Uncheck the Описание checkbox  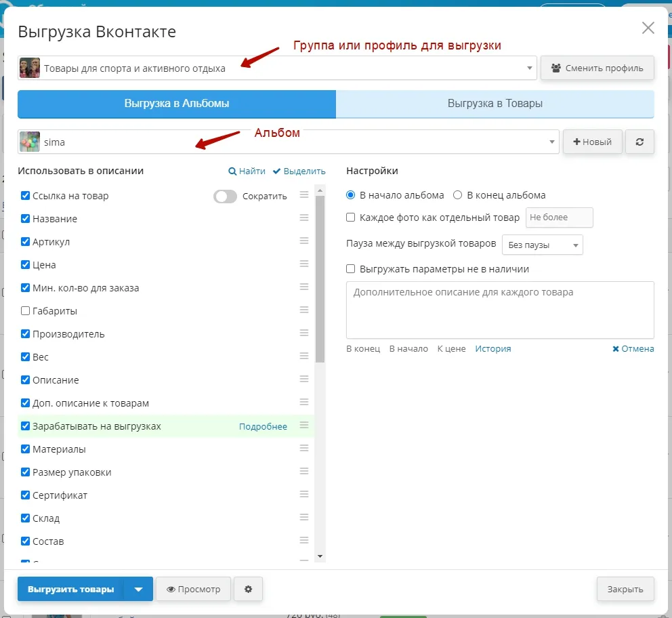pyautogui.click(x=25, y=379)
